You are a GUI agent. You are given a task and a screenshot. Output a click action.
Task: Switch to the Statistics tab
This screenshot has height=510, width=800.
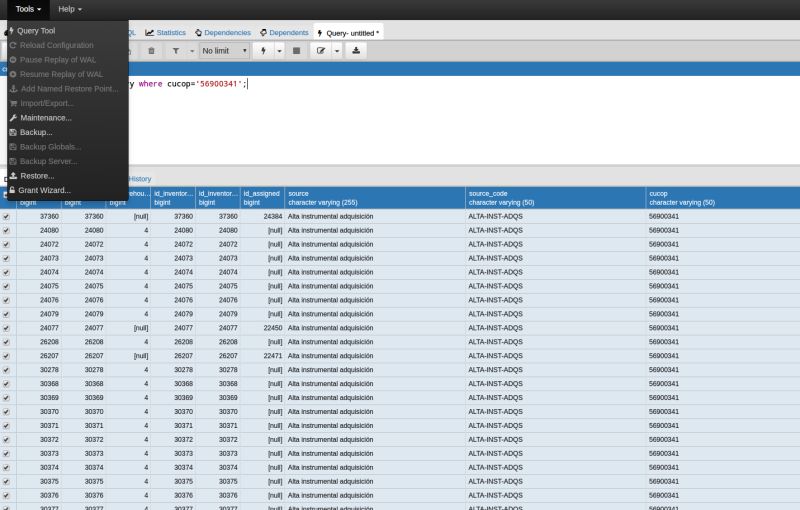[x=165, y=33]
